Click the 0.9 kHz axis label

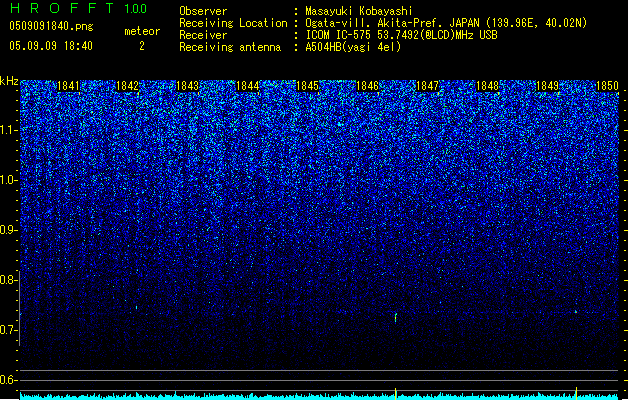[x=9, y=230]
